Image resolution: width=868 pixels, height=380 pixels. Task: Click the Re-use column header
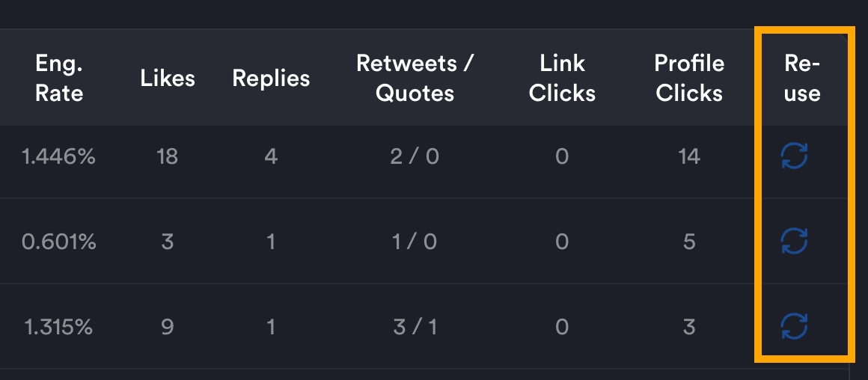(802, 78)
